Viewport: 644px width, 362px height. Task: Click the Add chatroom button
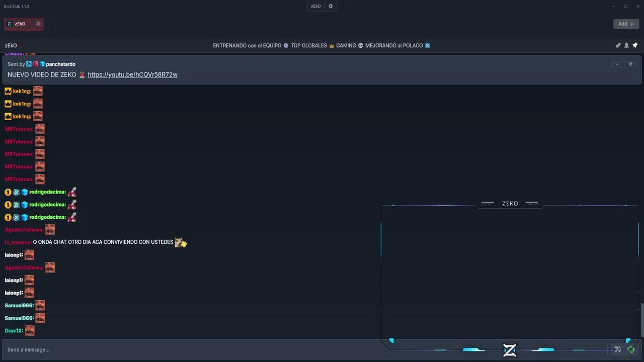tap(626, 24)
